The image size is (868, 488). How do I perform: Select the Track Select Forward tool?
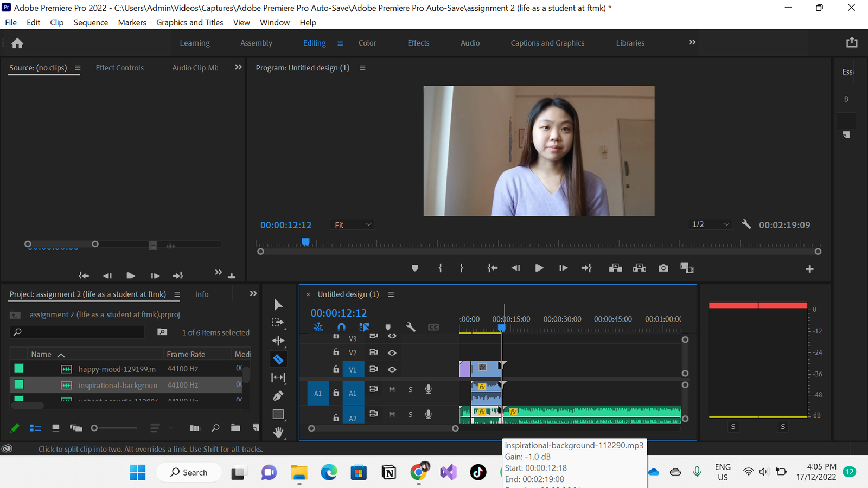pyautogui.click(x=278, y=322)
